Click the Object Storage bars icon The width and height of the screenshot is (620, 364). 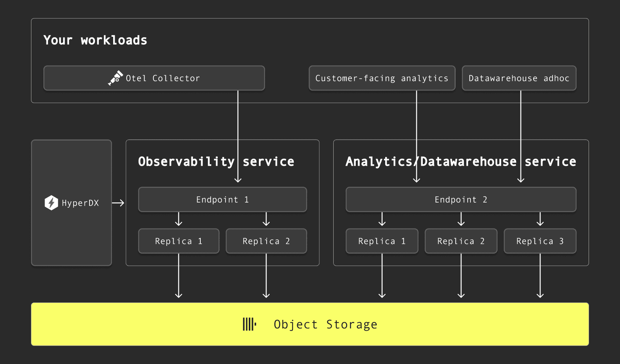click(x=249, y=324)
